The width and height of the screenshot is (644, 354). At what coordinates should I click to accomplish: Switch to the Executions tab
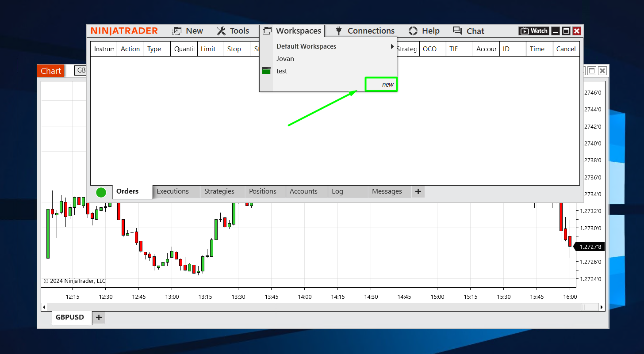tap(172, 191)
